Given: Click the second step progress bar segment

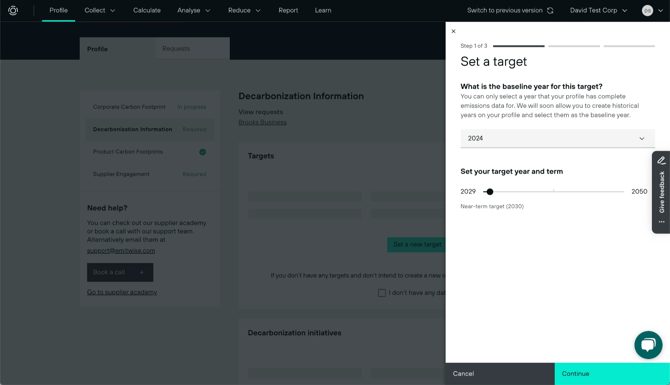Looking at the screenshot, I should pyautogui.click(x=574, y=46).
